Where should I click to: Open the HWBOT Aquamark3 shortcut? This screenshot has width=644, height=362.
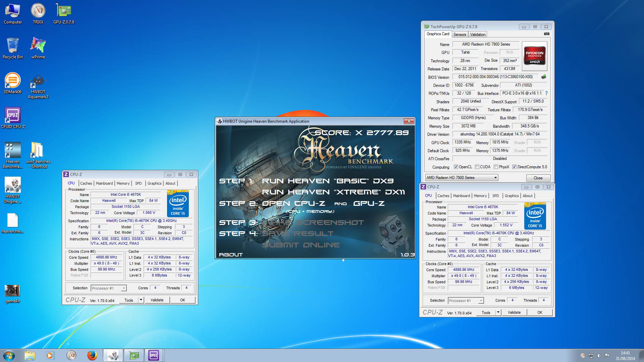(x=38, y=86)
